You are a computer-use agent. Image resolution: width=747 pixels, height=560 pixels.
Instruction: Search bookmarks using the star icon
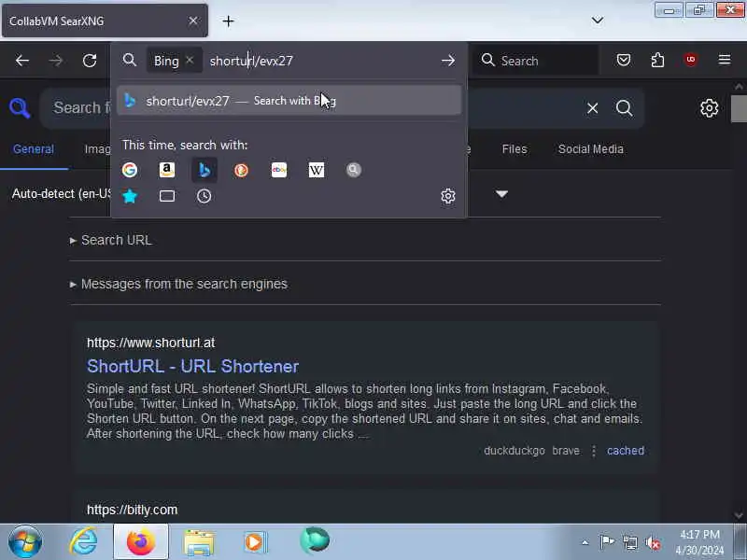(130, 196)
